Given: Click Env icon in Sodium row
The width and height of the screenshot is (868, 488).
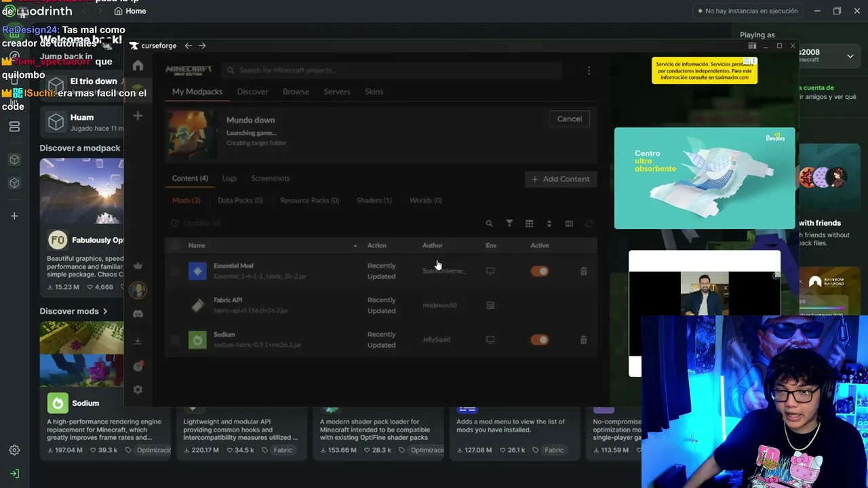Looking at the screenshot, I should (490, 340).
